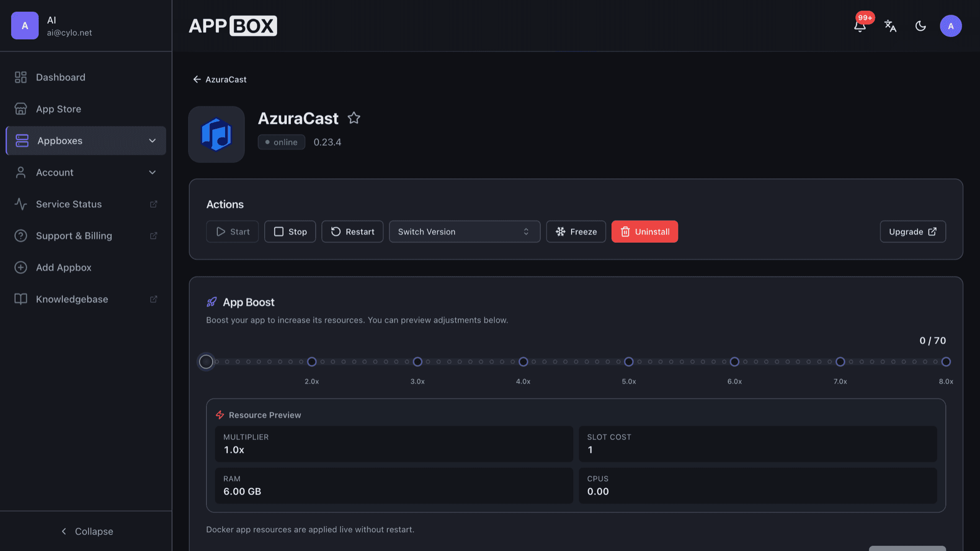The height and width of the screenshot is (551, 980).
Task: Click the Resource Preview lightning icon
Action: point(220,415)
